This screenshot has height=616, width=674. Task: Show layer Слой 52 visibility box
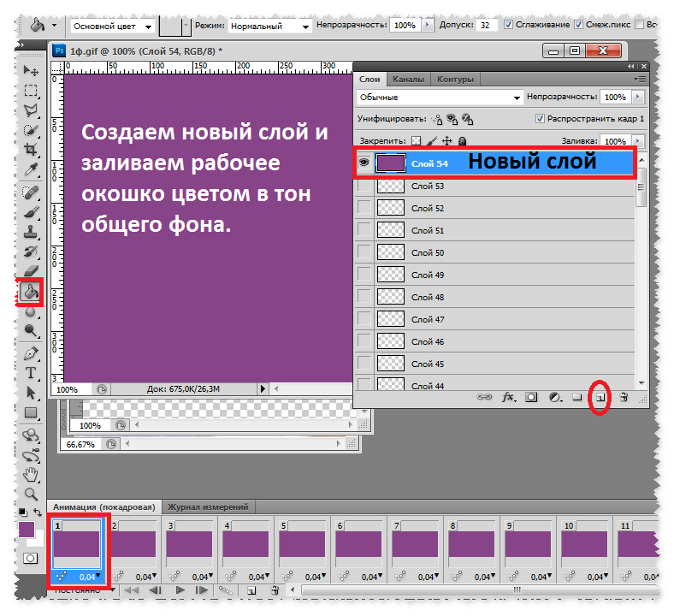coord(364,208)
